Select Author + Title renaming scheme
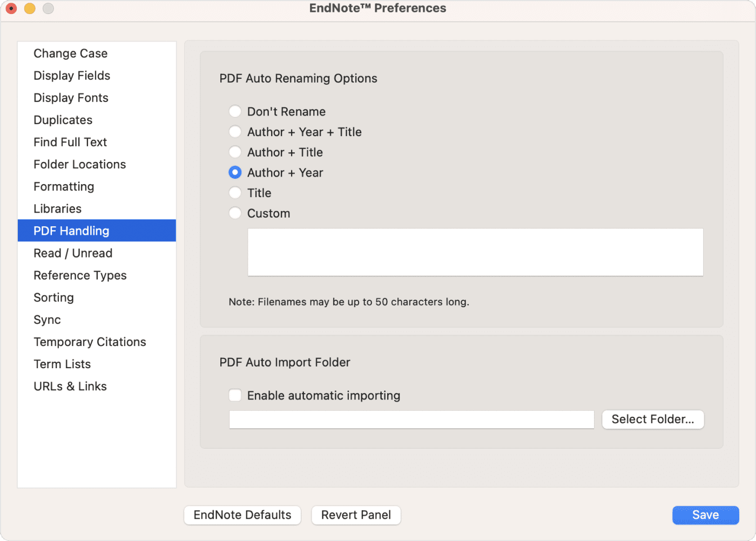The height and width of the screenshot is (541, 756). click(235, 152)
